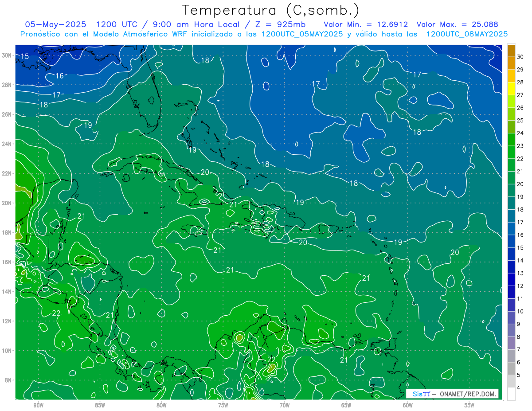532x411 pixels.
Task: Click the colorbar scale label '4'
Action: click(519, 388)
